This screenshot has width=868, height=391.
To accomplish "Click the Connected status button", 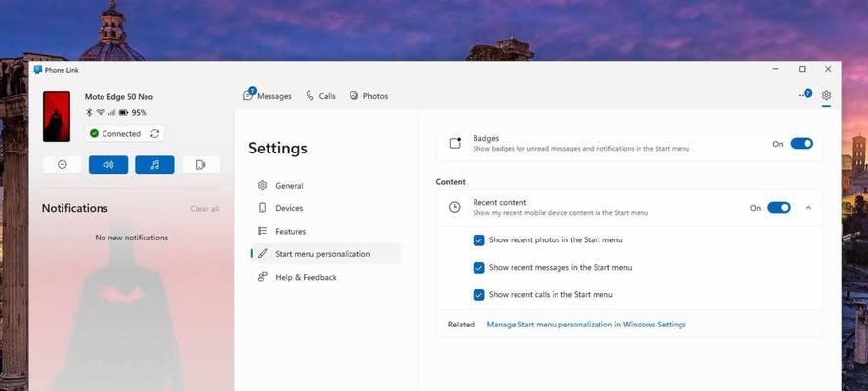I will point(115,134).
